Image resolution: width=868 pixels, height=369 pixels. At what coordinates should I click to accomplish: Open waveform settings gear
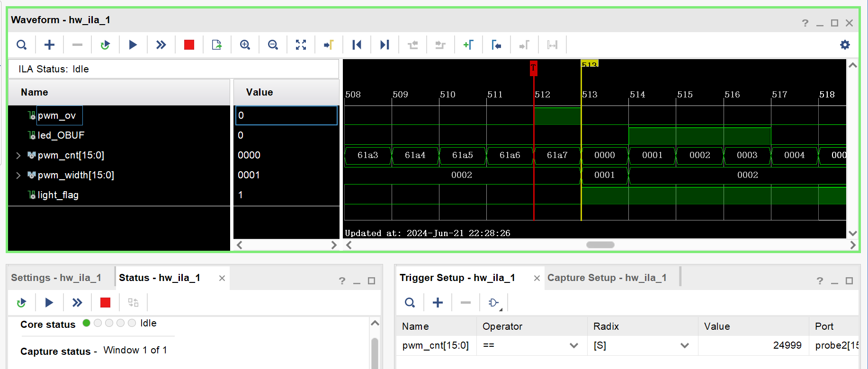tap(845, 45)
